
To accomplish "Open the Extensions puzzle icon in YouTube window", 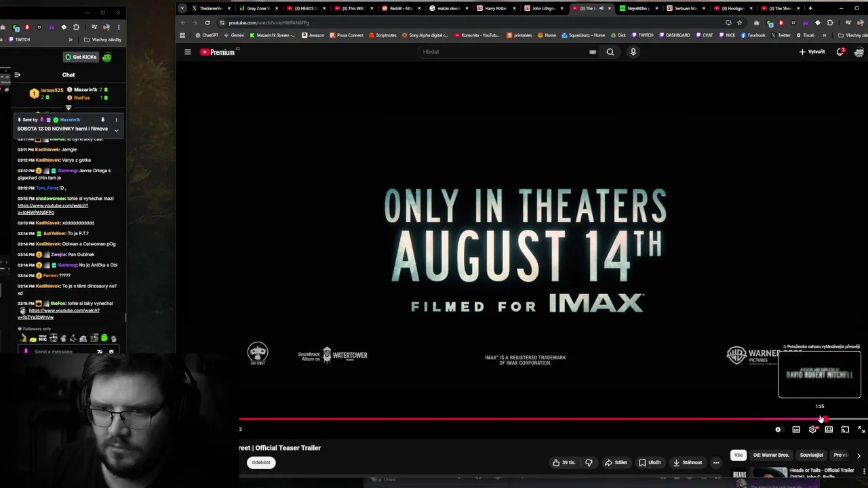I will pos(830,22).
